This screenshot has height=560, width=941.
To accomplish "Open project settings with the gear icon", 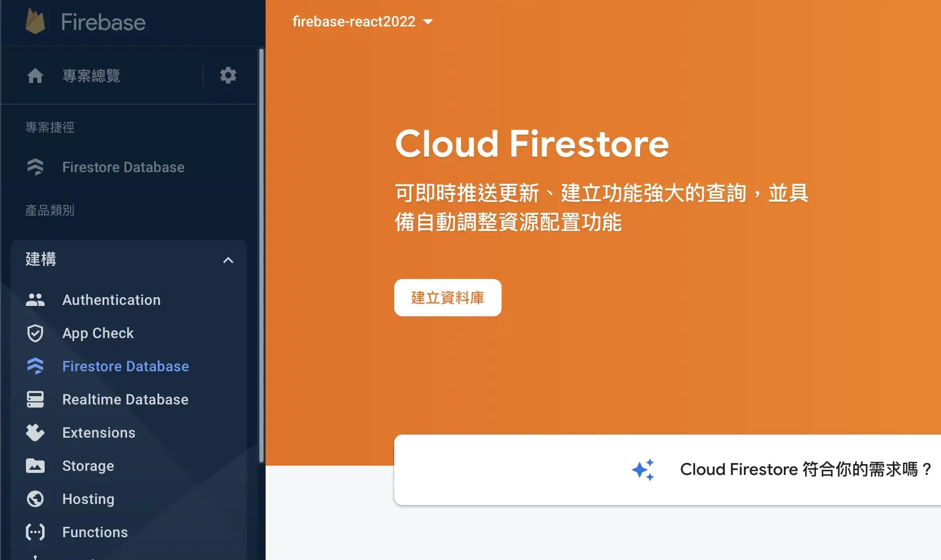I will point(228,76).
